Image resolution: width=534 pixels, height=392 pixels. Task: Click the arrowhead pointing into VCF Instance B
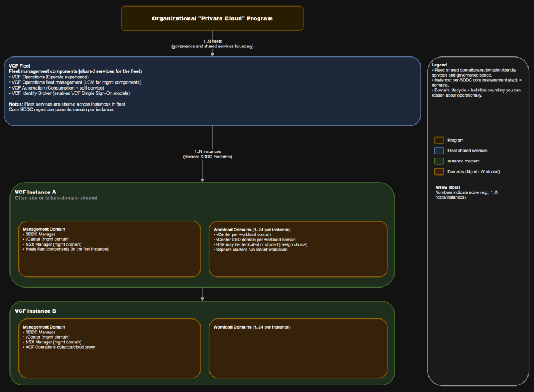[x=202, y=298]
